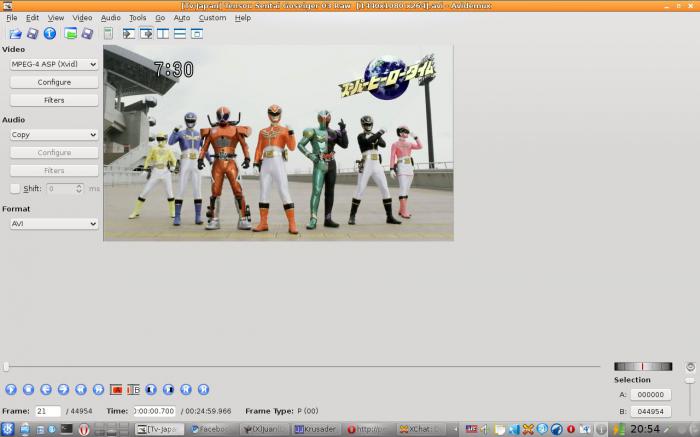
Task: Step forward to the next frame
Action: (63, 390)
